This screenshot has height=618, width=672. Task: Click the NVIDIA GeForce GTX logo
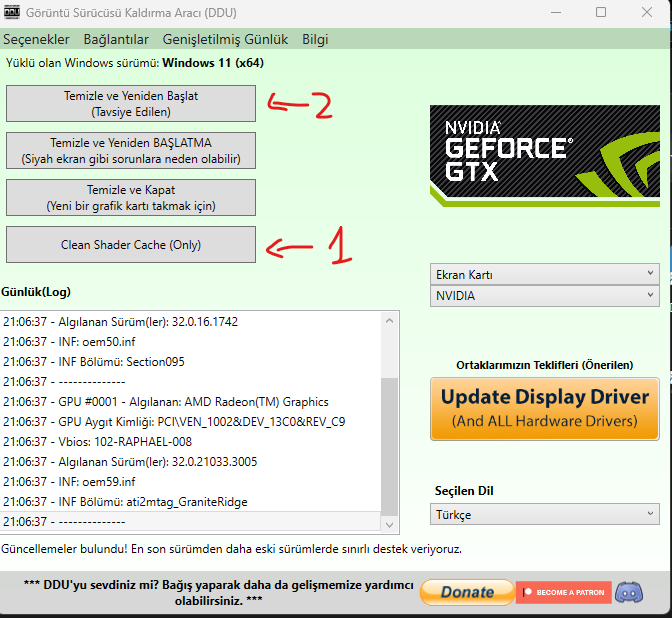point(545,156)
